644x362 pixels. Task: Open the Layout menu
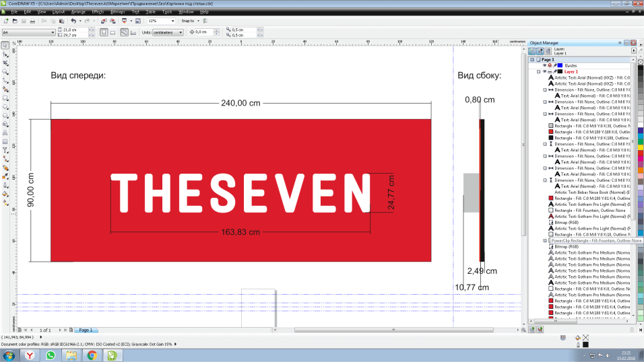pyautogui.click(x=59, y=12)
